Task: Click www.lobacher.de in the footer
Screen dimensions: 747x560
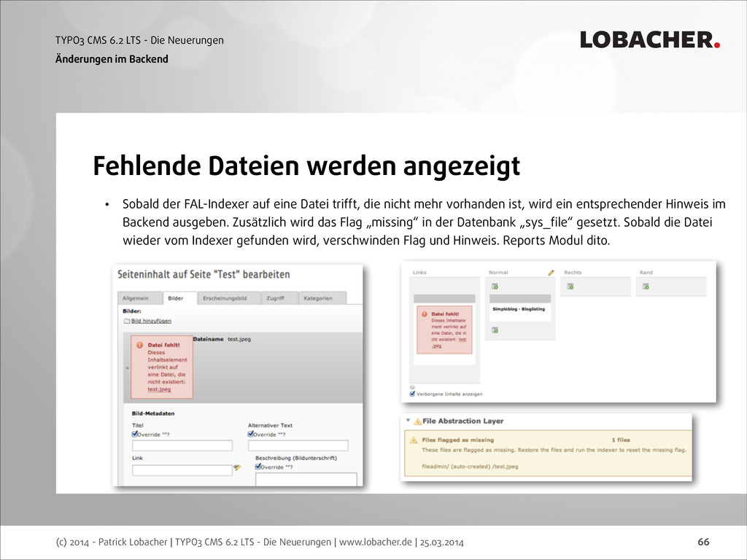Action: point(376,542)
